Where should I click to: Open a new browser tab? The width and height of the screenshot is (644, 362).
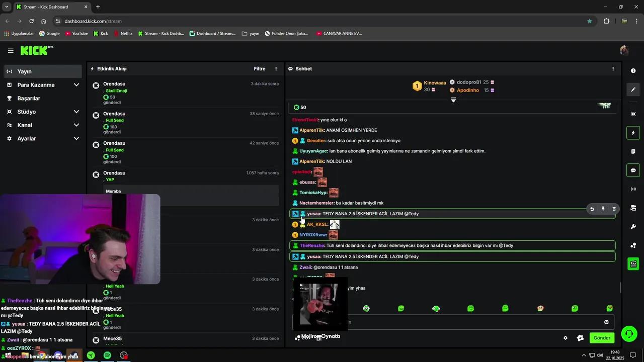click(x=98, y=7)
